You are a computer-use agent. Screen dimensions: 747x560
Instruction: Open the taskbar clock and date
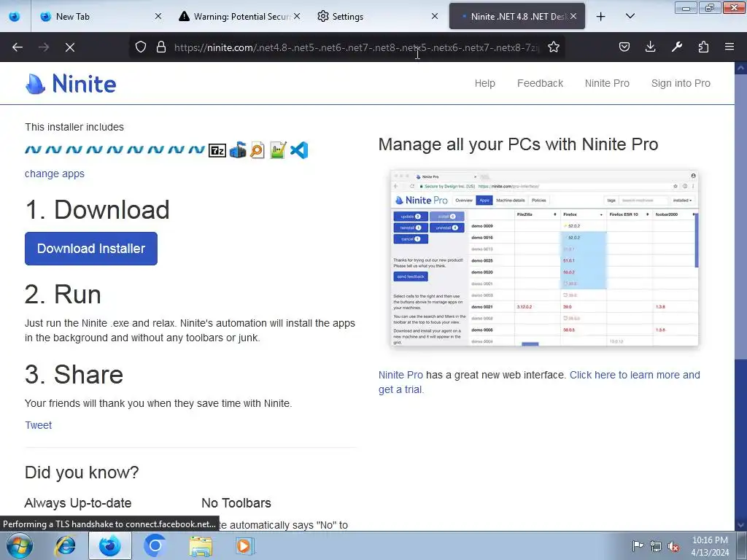point(710,546)
